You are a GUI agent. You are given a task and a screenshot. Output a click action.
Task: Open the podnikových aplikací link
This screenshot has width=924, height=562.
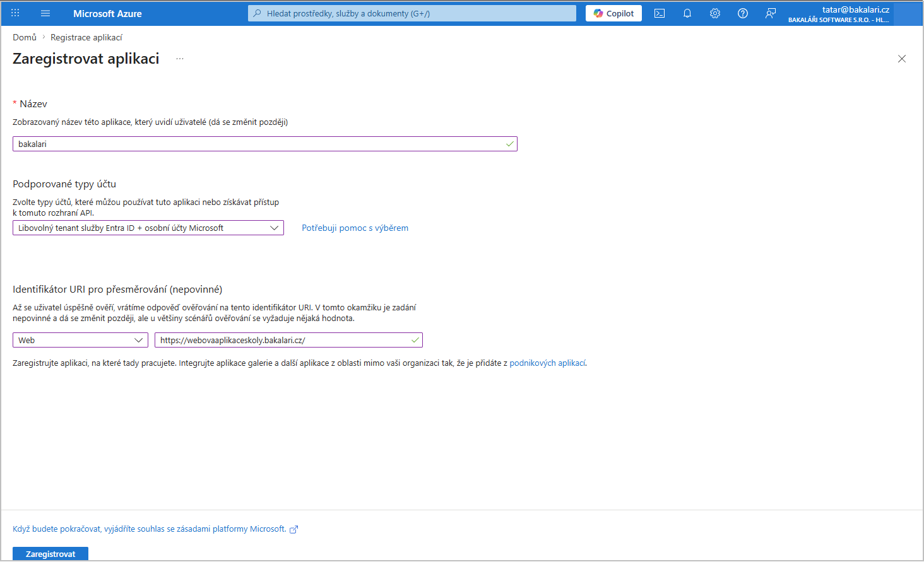tap(547, 363)
